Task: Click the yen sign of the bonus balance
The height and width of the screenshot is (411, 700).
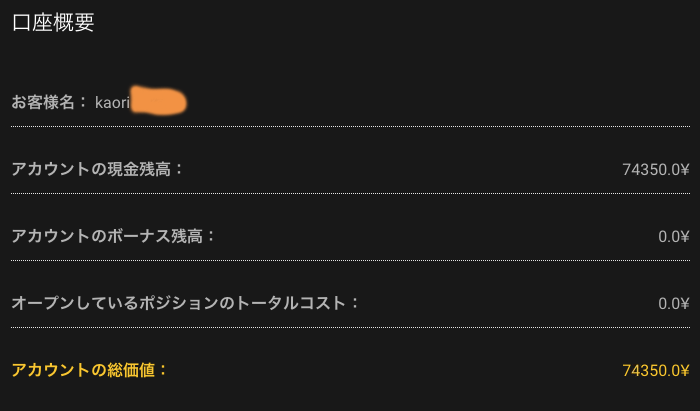Action: (684, 237)
